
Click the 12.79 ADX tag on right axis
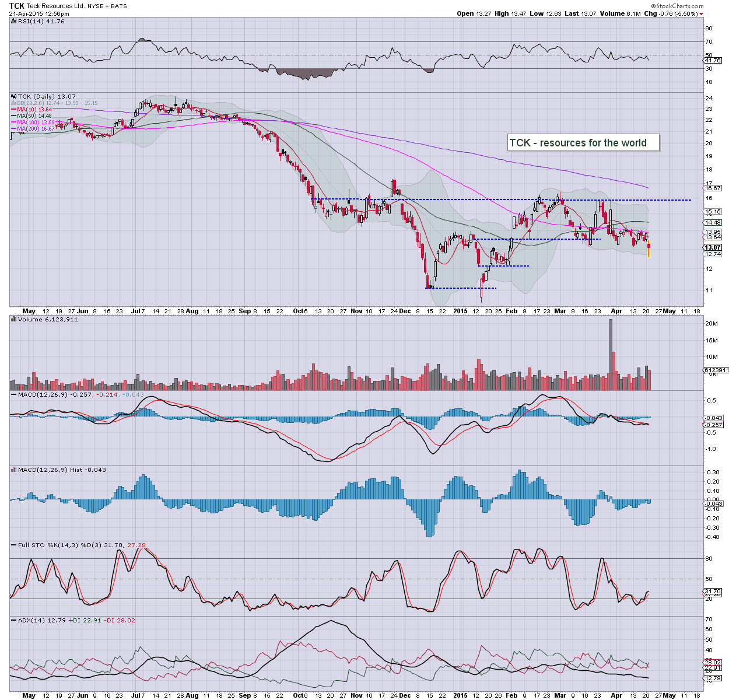click(x=713, y=678)
